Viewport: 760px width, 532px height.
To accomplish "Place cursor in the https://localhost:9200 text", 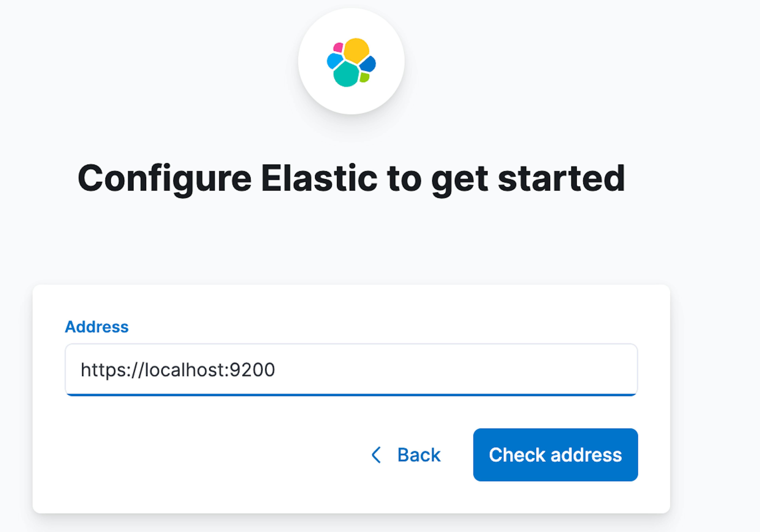I will [x=178, y=370].
